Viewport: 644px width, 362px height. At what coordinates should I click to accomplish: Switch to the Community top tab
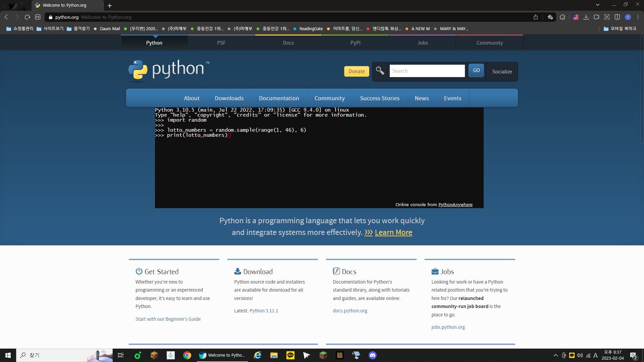point(490,43)
